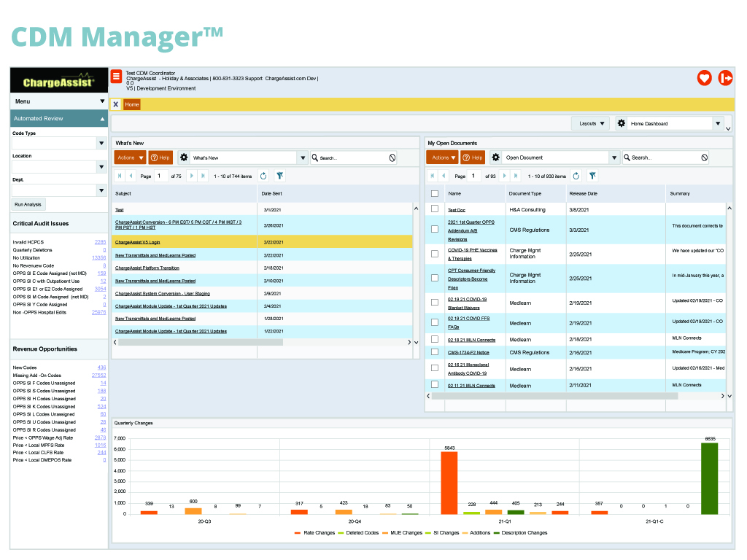Click search magnifier in What's New panel

(315, 157)
